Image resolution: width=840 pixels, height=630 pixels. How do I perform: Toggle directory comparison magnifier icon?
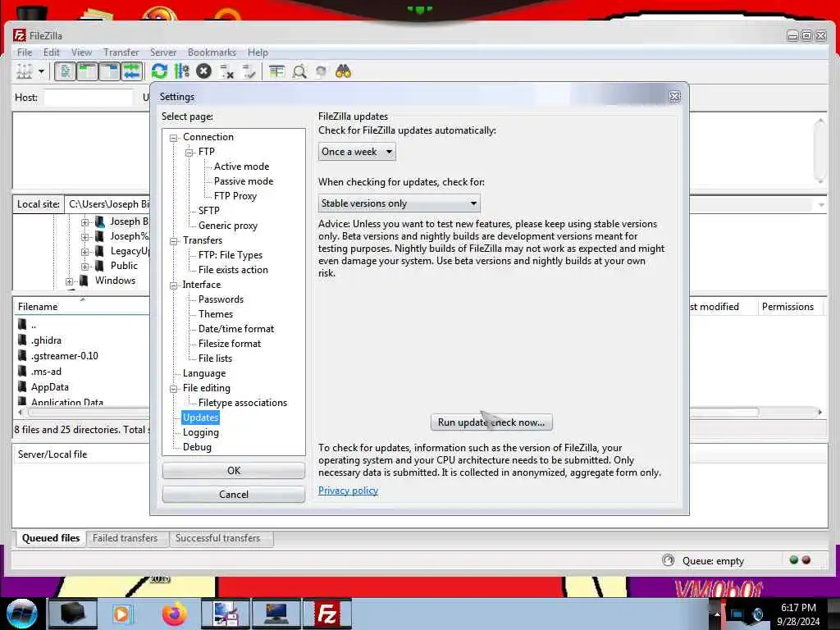pos(299,71)
